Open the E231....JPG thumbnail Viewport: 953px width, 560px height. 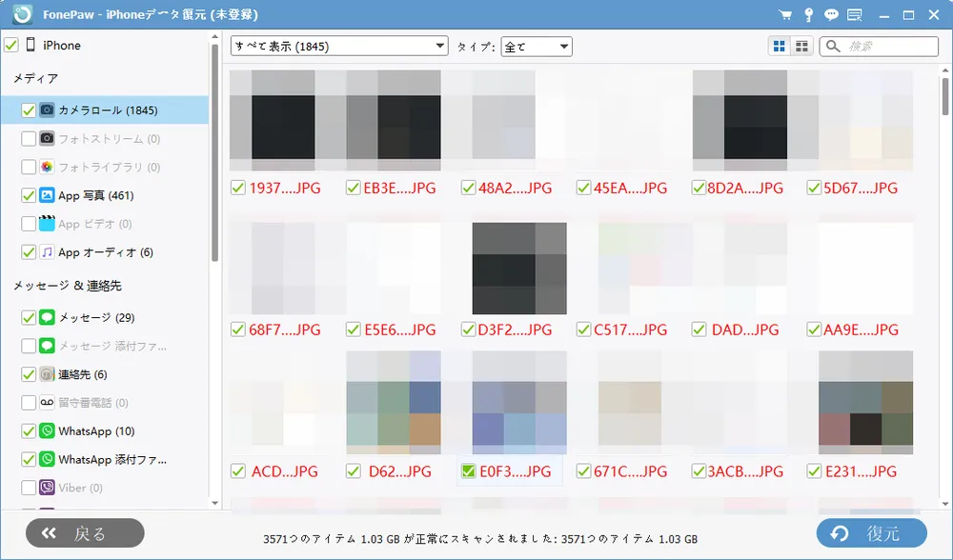click(x=865, y=402)
